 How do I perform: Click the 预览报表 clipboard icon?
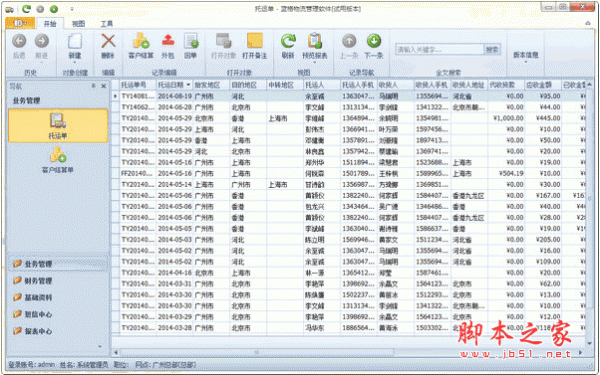pos(315,41)
